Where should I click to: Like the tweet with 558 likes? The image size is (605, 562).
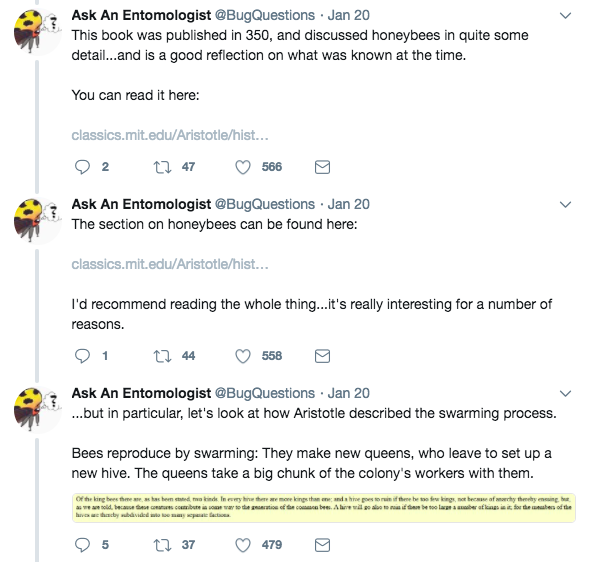(245, 355)
